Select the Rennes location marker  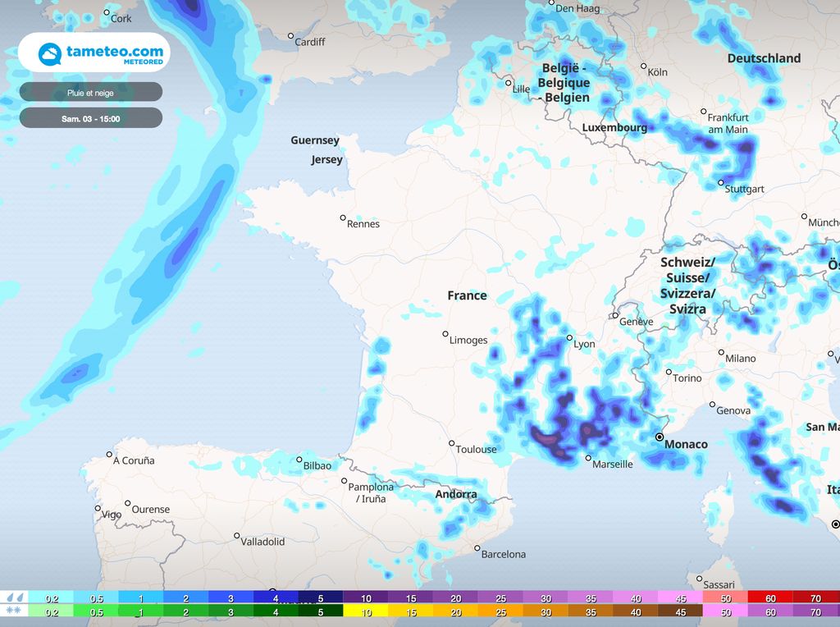point(342,217)
